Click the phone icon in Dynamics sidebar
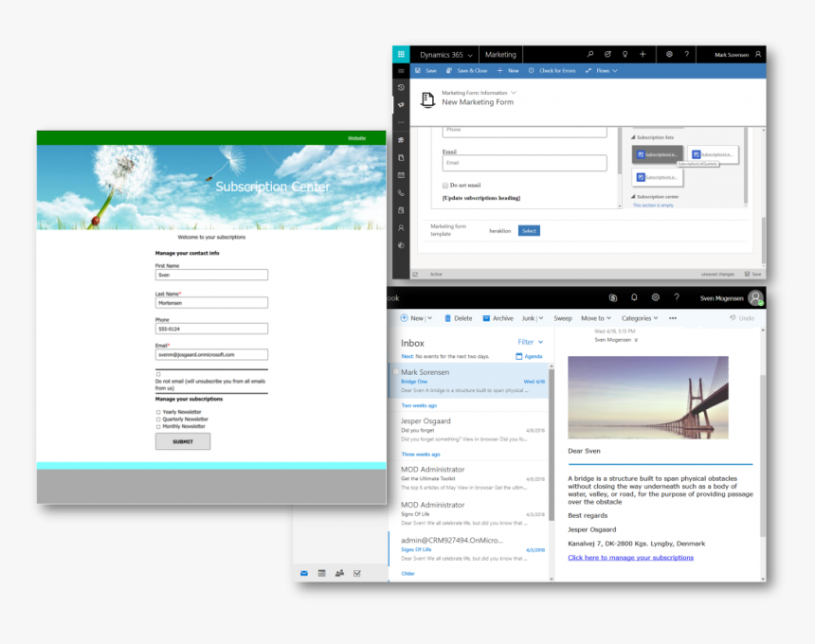 click(401, 192)
